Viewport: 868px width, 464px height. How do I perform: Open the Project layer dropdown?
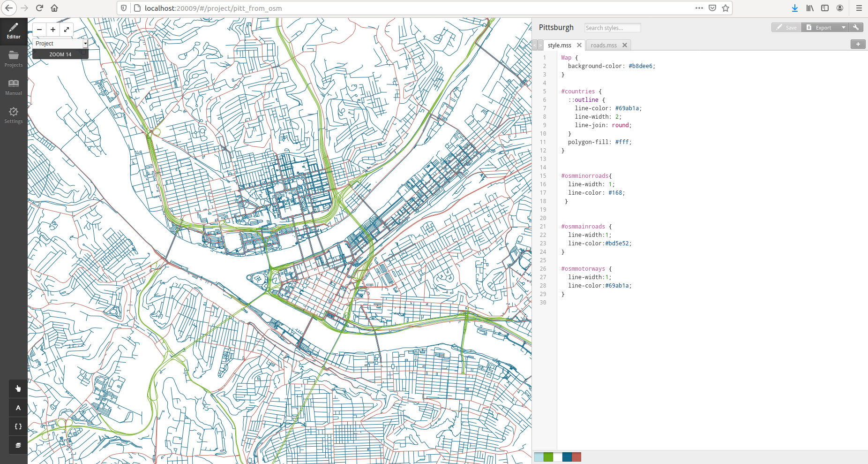pyautogui.click(x=61, y=43)
